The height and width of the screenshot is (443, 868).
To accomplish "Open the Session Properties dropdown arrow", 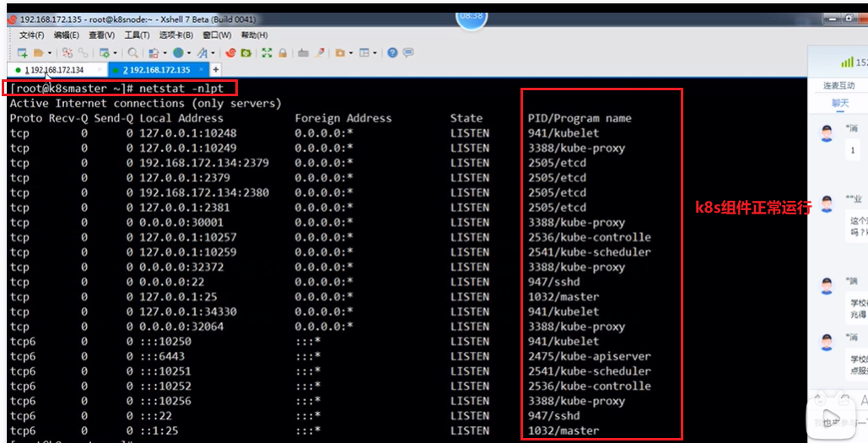I will [x=115, y=53].
